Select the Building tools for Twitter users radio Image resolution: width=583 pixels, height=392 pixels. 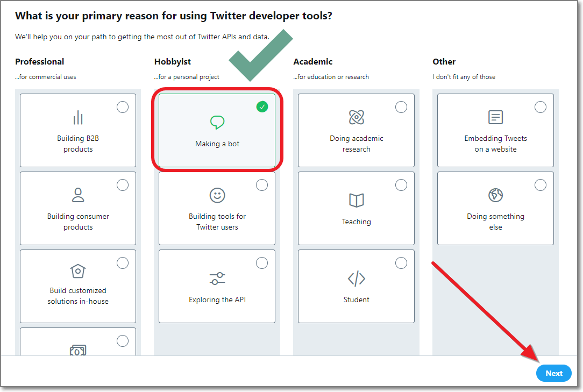pos(262,185)
